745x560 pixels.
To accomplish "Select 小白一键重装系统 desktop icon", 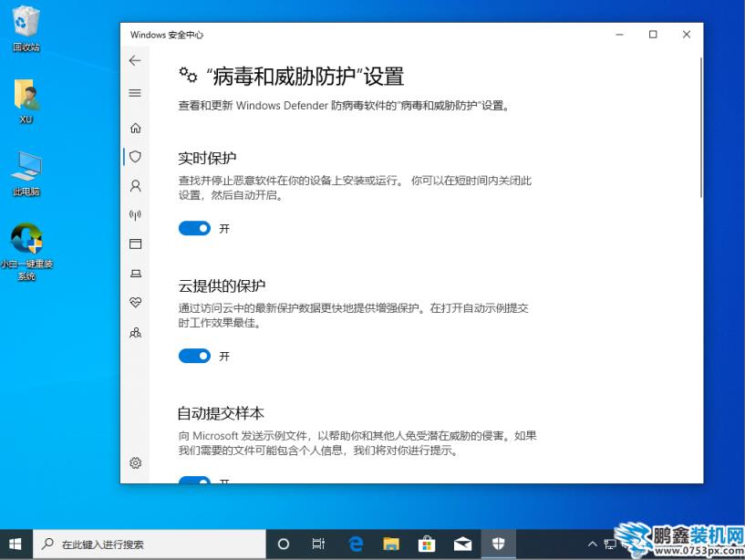I will coord(26,252).
